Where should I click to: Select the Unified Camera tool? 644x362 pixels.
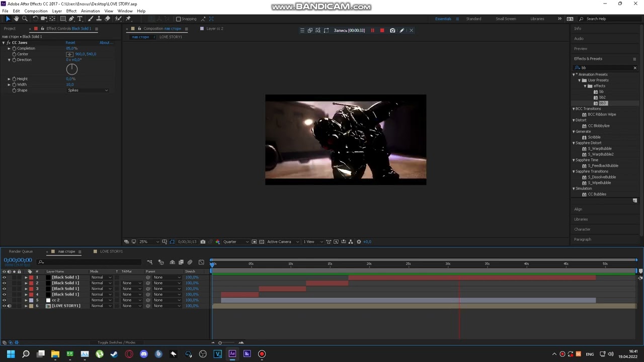44,19
